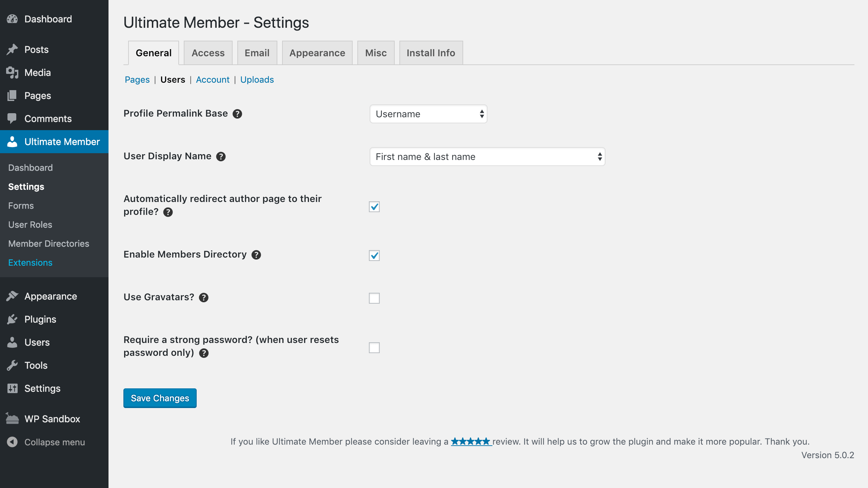The image size is (868, 488).
Task: Switch to the Access tab
Action: [208, 53]
